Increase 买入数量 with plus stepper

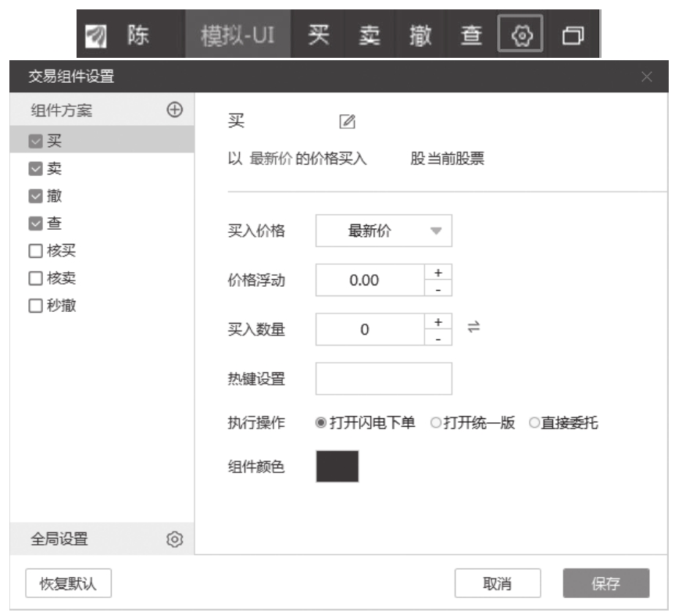(x=438, y=321)
